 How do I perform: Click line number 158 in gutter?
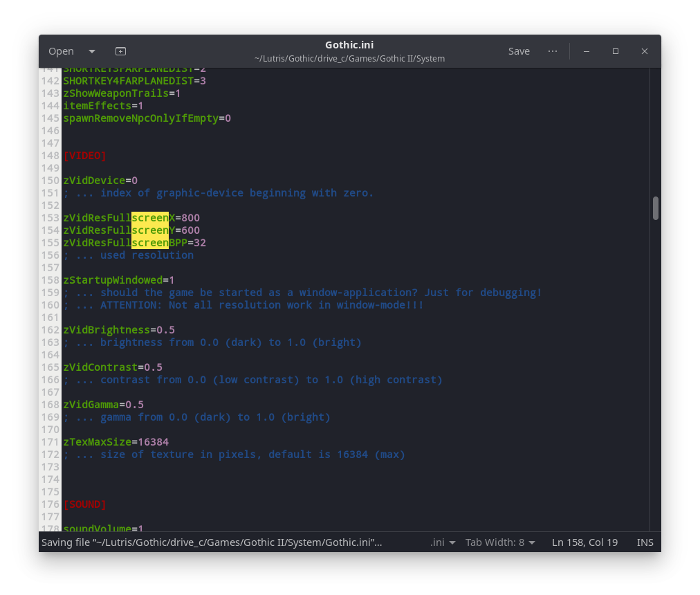[50, 280]
